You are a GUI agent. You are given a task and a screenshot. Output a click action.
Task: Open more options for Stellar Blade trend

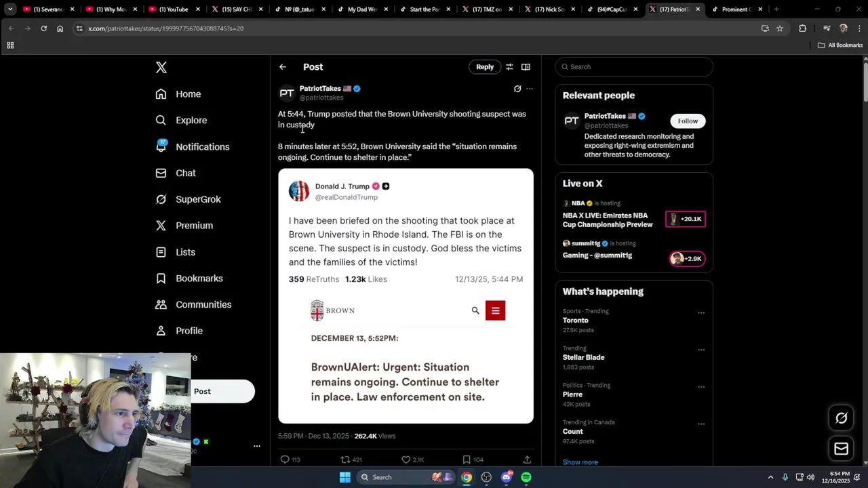point(701,350)
